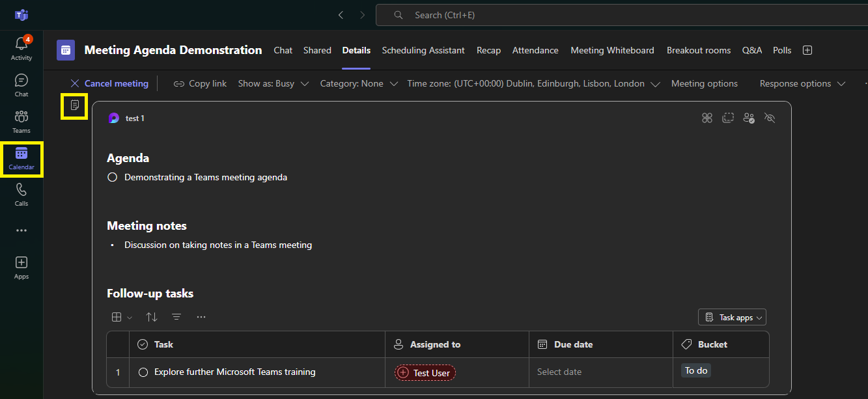The image size is (868, 399).
Task: Expand the 'Show as: Busy' dropdown
Action: (273, 83)
